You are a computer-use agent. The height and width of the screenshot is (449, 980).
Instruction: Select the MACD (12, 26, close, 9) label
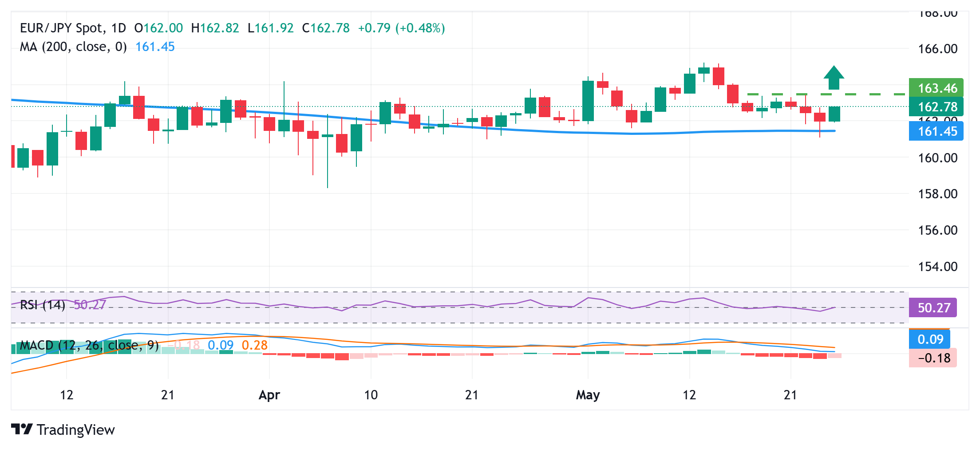tap(89, 345)
